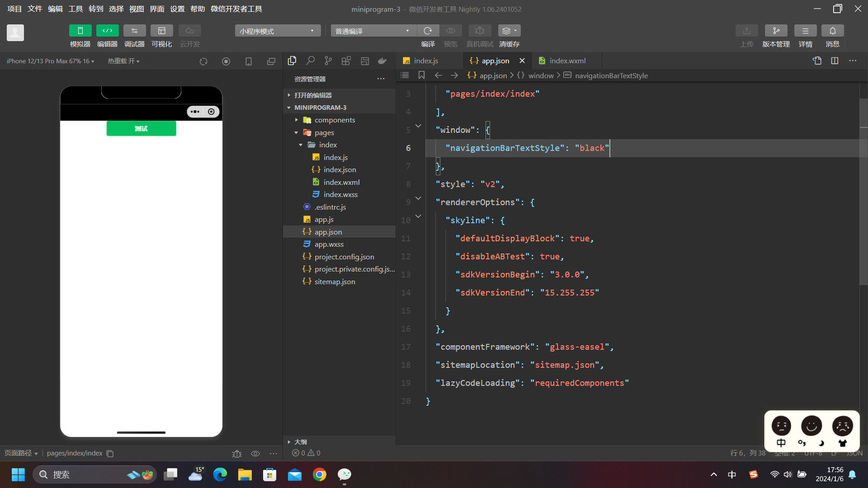The image size is (868, 488).
Task: Open source control branch icon
Action: (328, 61)
